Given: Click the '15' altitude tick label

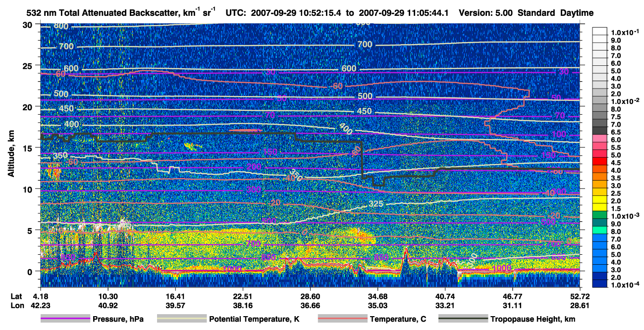Looking at the screenshot, I should coord(28,148).
